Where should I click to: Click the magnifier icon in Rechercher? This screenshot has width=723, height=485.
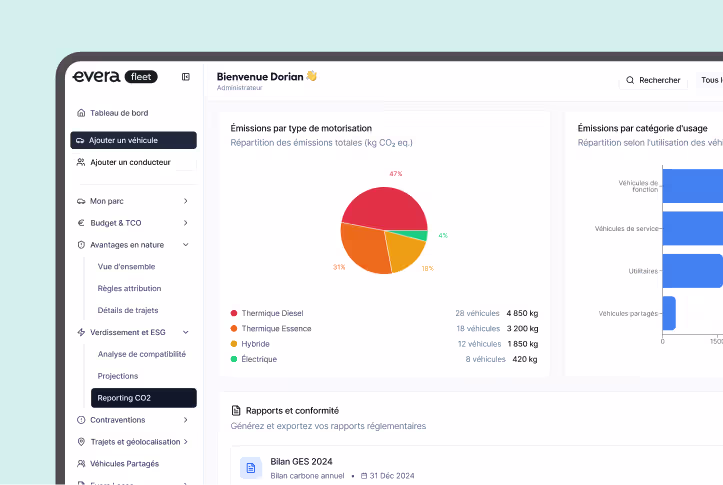coord(630,80)
